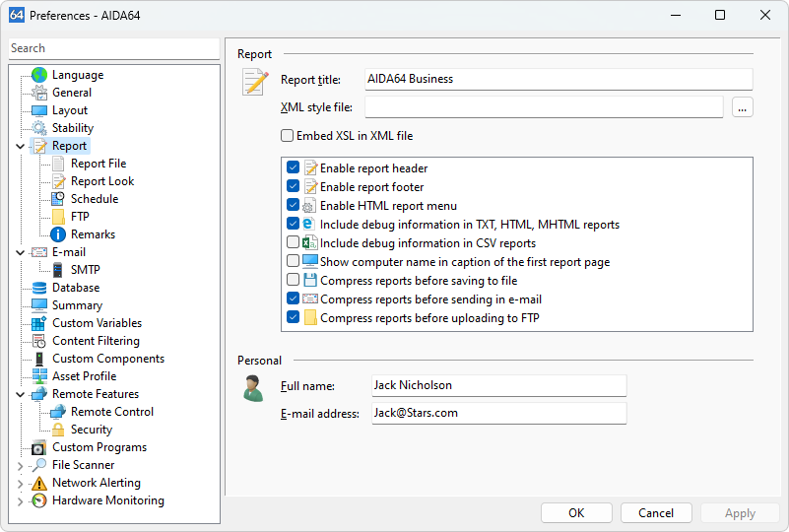Viewport: 789px width, 532px height.
Task: Click the Asset Profile icon
Action: [39, 376]
